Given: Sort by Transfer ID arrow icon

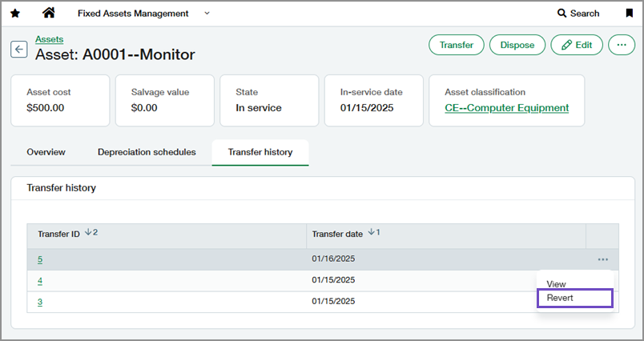Looking at the screenshot, I should click(x=88, y=234).
